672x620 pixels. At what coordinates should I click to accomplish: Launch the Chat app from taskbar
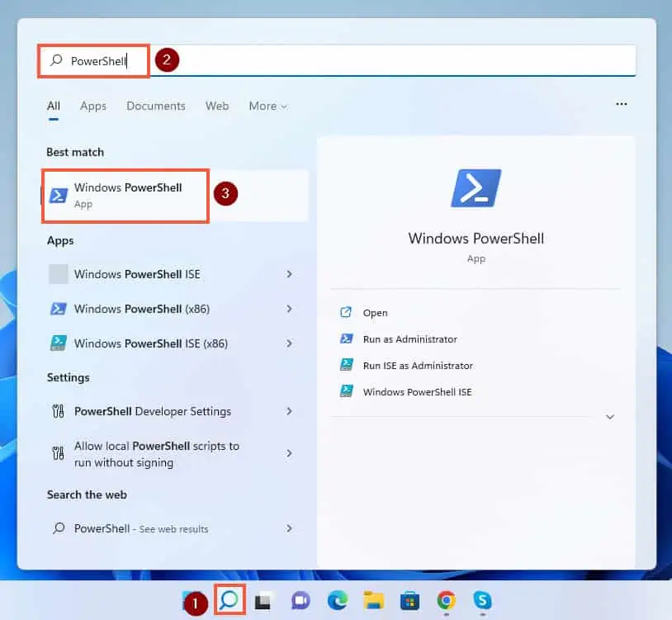(301, 601)
